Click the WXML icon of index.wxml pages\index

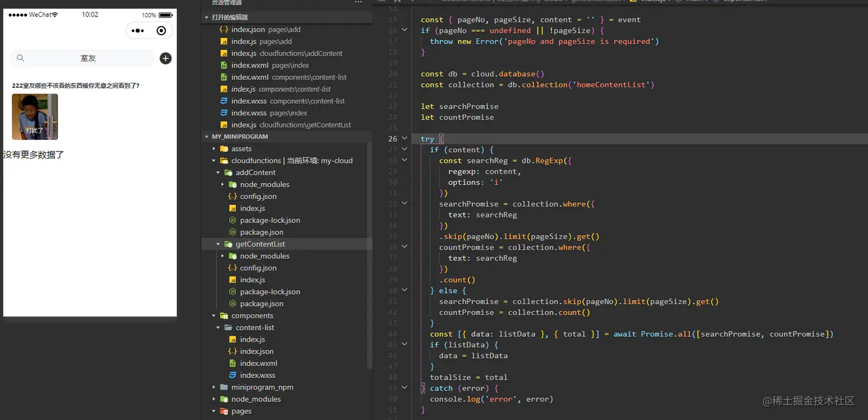coord(224,65)
